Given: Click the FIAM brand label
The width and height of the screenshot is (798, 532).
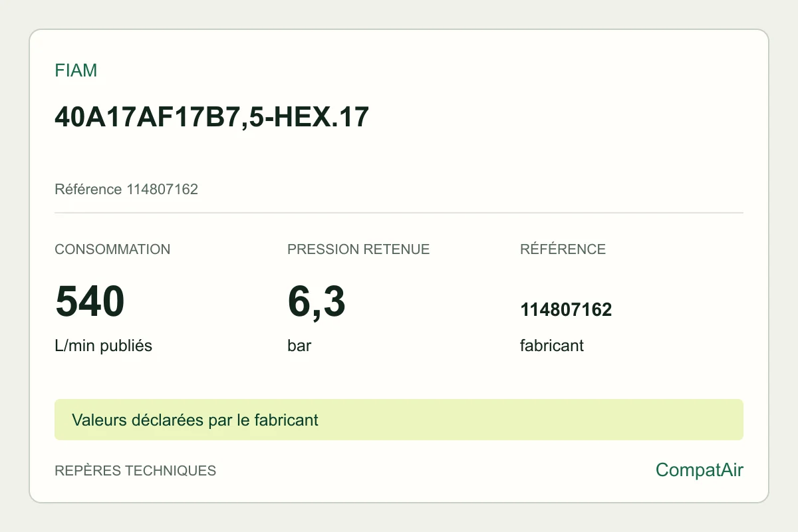Looking at the screenshot, I should tap(76, 70).
